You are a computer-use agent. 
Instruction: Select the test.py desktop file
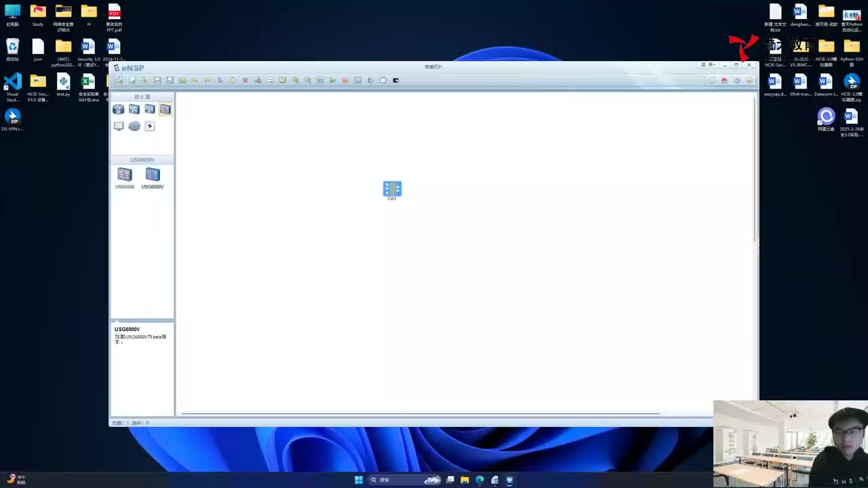click(63, 85)
